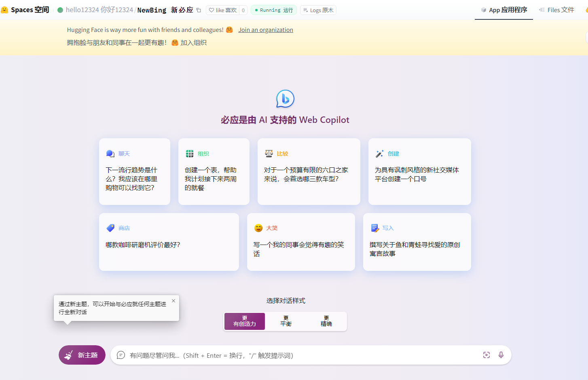
Task: Select the More Precise conversation style
Action: [326, 321]
